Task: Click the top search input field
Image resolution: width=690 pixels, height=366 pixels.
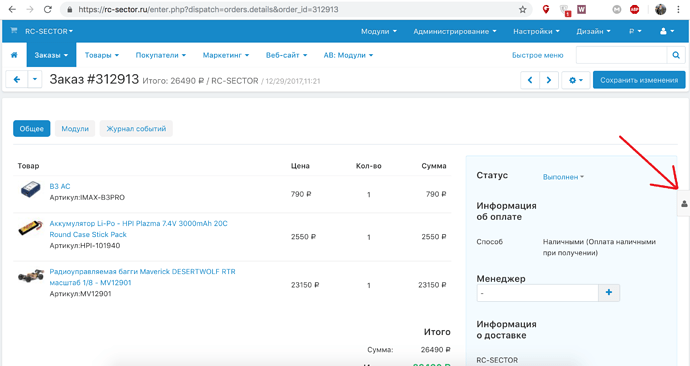Action: tap(621, 55)
